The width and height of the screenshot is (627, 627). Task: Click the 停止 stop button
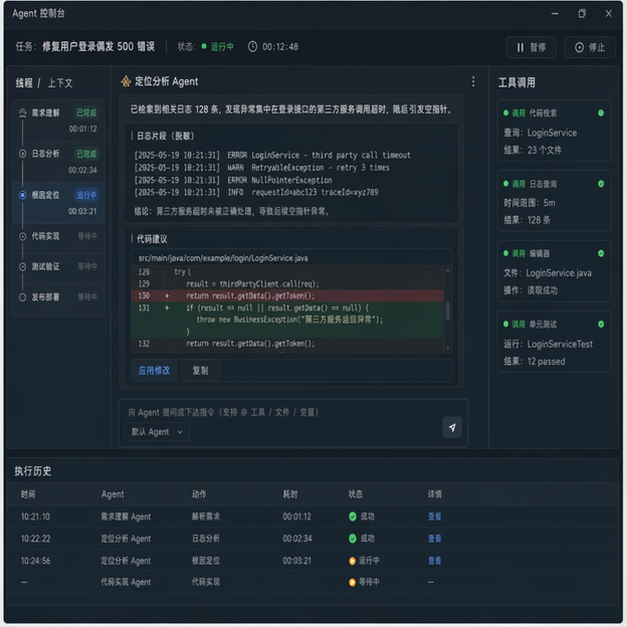pyautogui.click(x=590, y=48)
